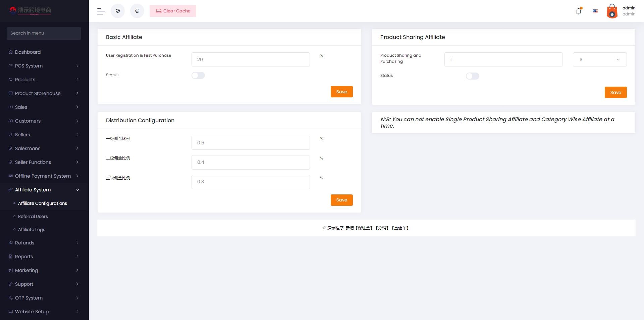Click the store logo at top left
Screen dimensions: 644x320
pos(31,11)
